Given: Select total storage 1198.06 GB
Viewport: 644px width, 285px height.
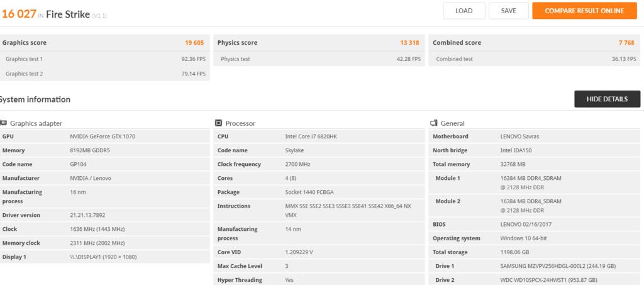Looking at the screenshot, I should point(514,252).
